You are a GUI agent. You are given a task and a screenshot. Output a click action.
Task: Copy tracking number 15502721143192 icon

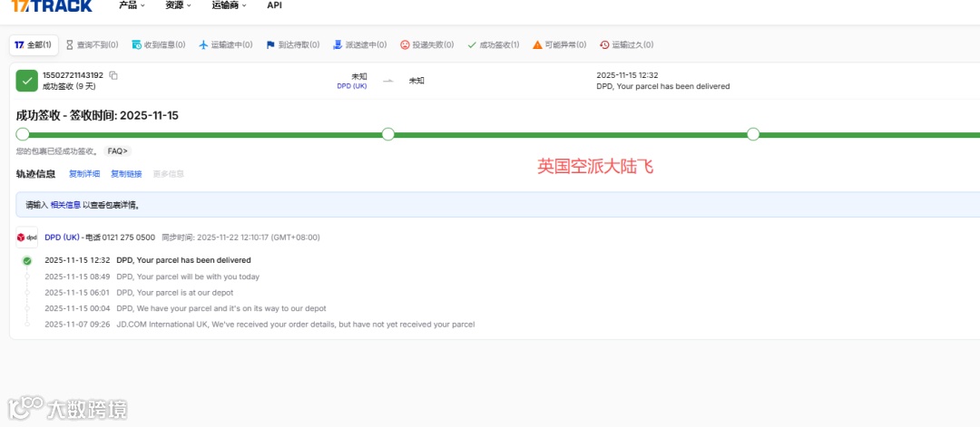click(113, 75)
